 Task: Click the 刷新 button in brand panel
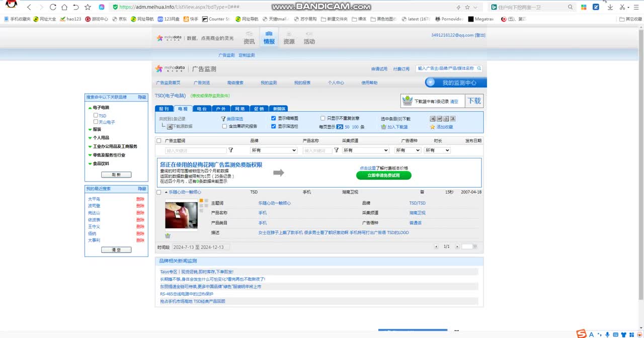tap(116, 175)
